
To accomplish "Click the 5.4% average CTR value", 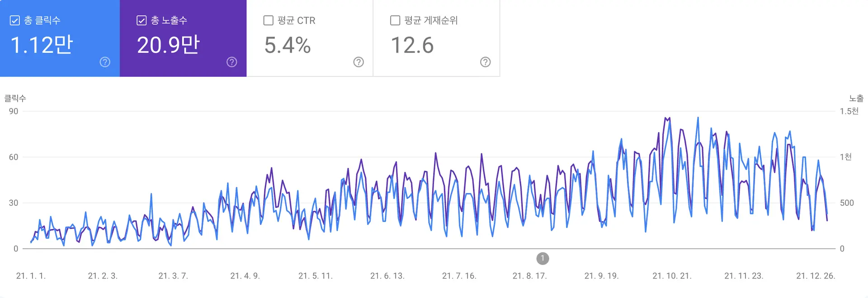I will (288, 45).
